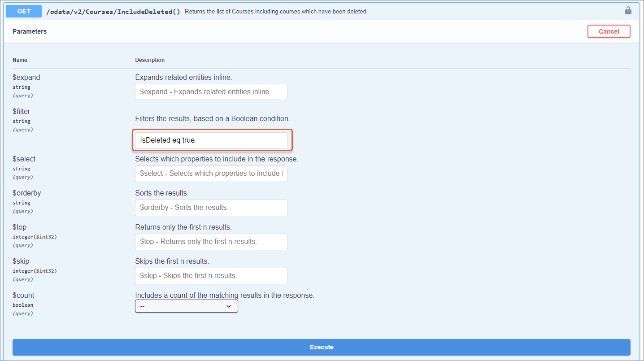Open the $count boolean dropdown
Viewport: 644px width, 361px height.
click(186, 306)
